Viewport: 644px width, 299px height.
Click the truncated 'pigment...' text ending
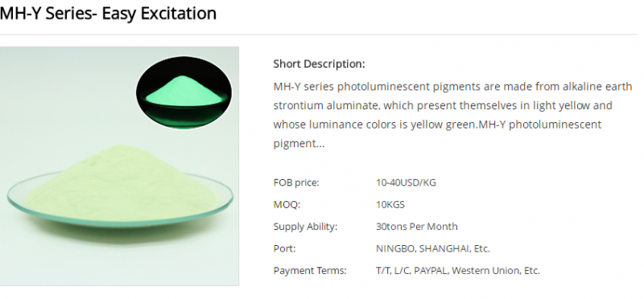pyautogui.click(x=299, y=144)
